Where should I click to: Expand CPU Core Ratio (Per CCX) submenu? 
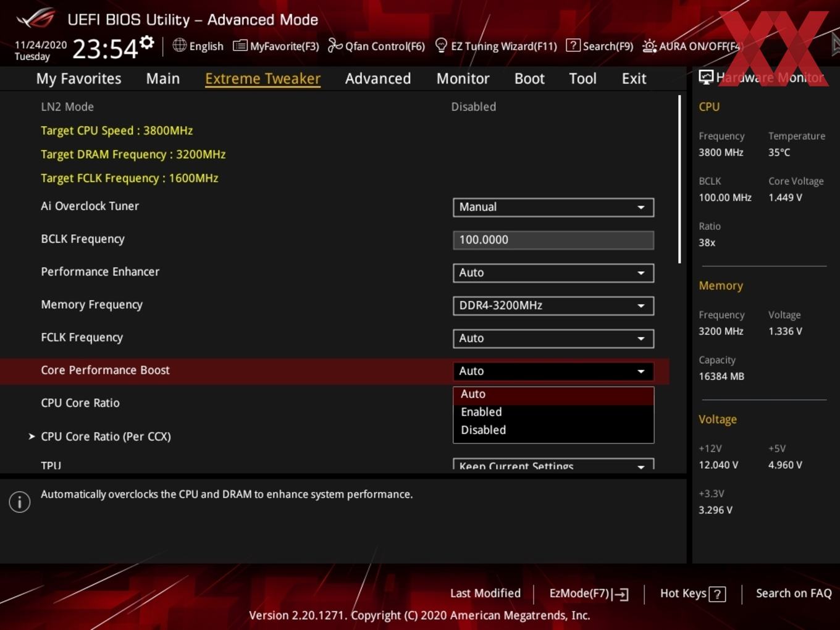click(x=106, y=436)
